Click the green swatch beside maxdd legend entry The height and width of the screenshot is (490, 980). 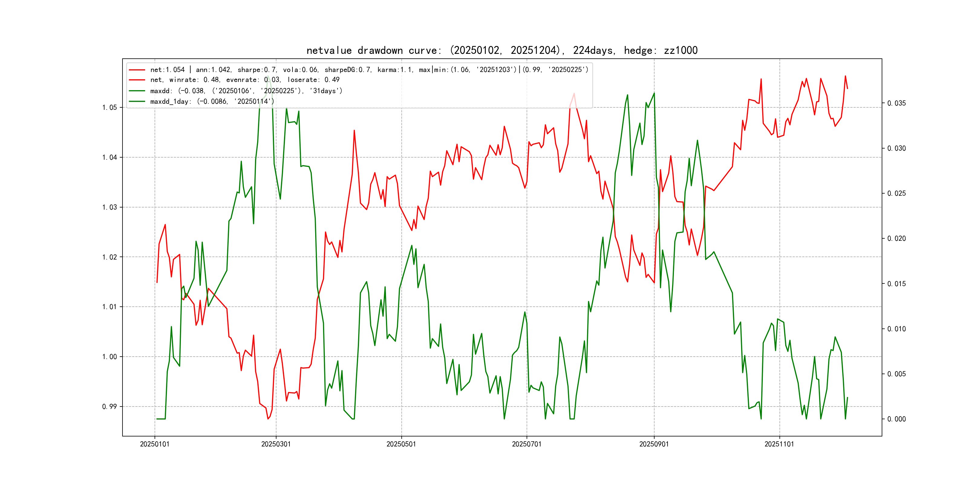tap(137, 91)
